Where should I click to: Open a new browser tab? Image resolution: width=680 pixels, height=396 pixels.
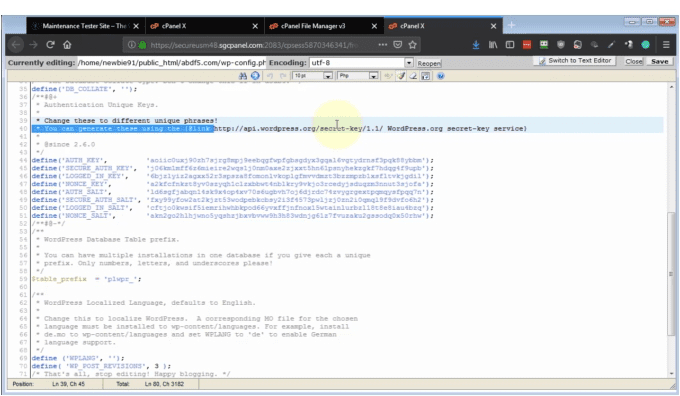(x=511, y=25)
